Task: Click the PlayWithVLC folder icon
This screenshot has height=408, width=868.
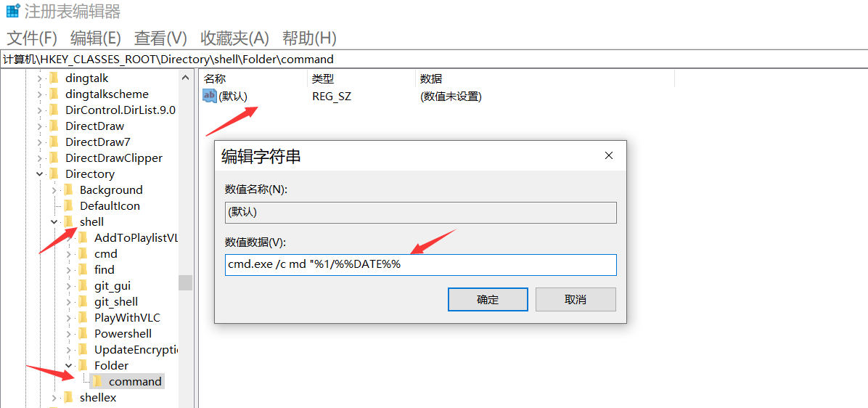Action: pos(83,318)
